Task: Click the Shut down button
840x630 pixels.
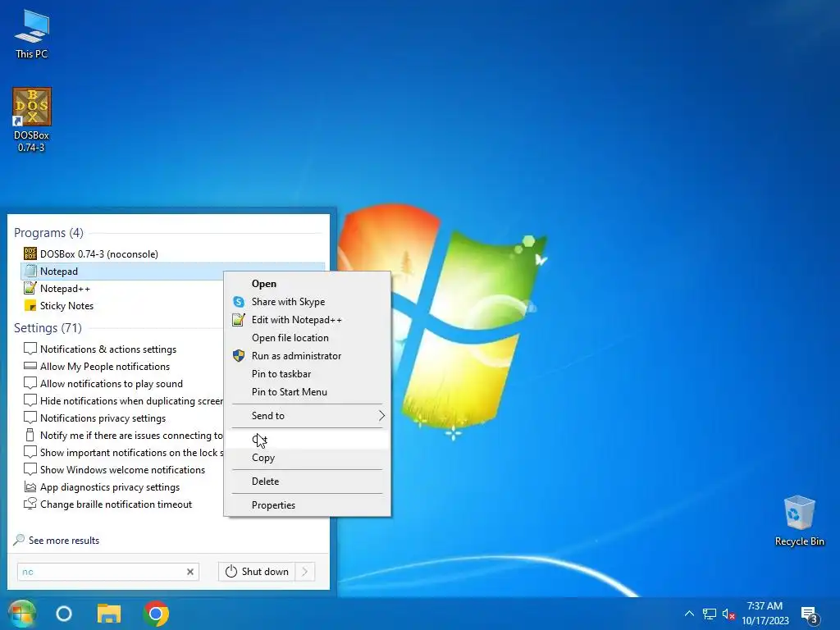Action: click(x=257, y=572)
